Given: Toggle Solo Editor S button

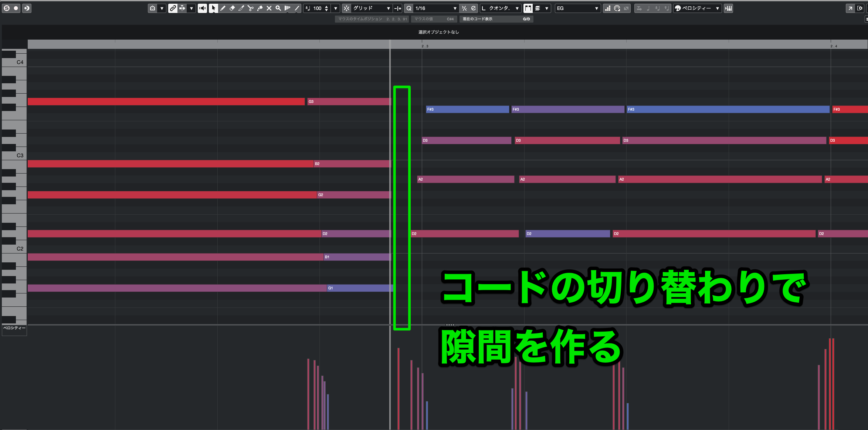Looking at the screenshot, I should pos(7,8).
